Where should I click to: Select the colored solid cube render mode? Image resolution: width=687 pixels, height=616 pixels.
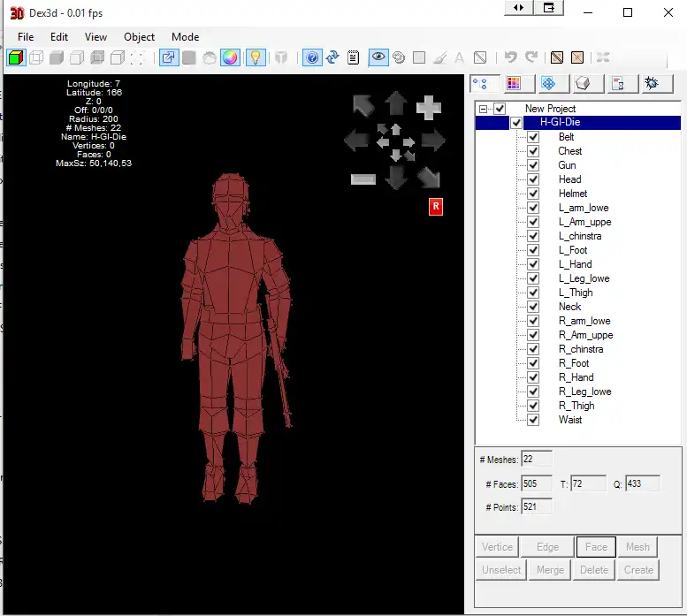point(16,57)
